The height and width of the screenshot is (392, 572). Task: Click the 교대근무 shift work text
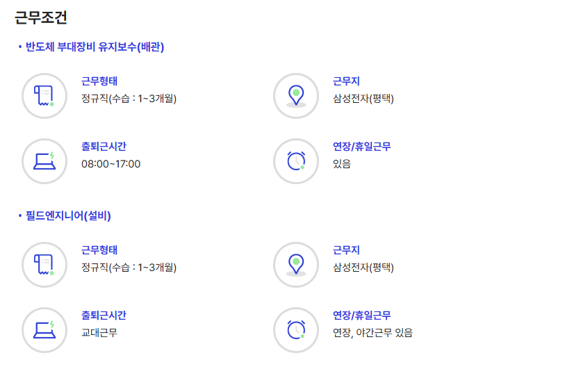(99, 332)
